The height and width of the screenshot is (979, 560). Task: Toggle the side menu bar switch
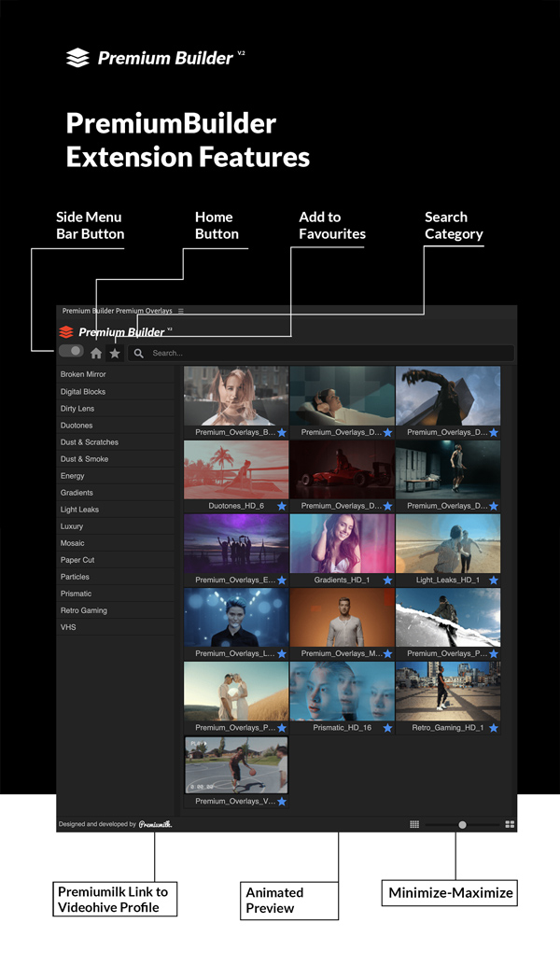[71, 351]
